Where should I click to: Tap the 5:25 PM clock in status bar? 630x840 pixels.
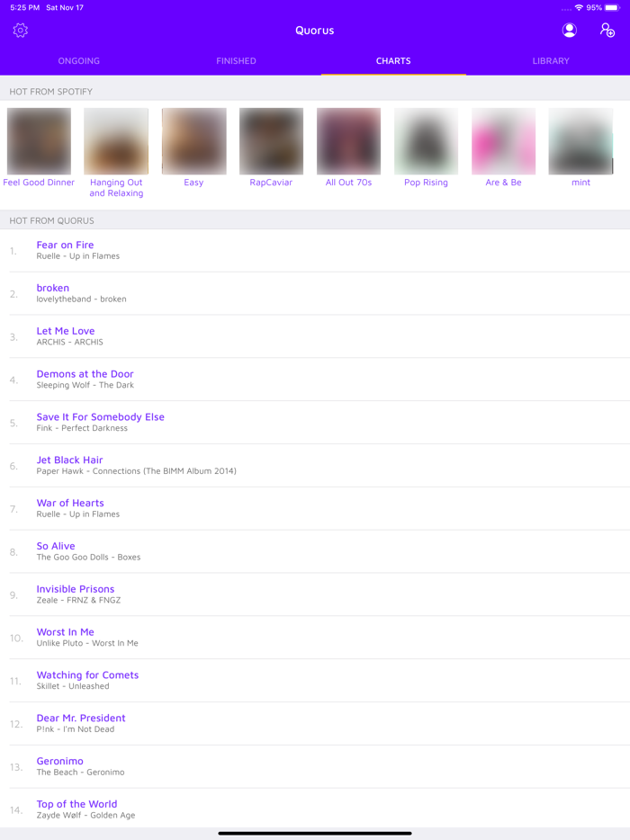24,7
